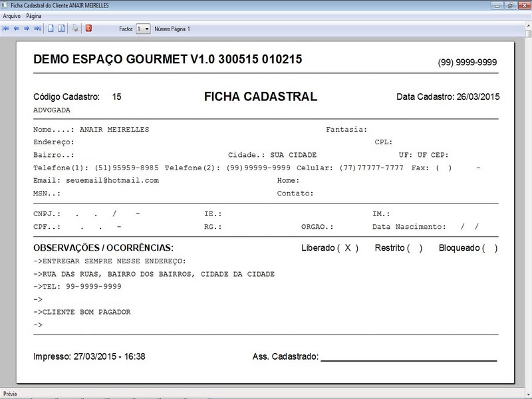Viewport: 532px width, 399px height.
Task: Click the '->CLIENTE BOM PAGADOR' line
Action: pyautogui.click(x=82, y=312)
